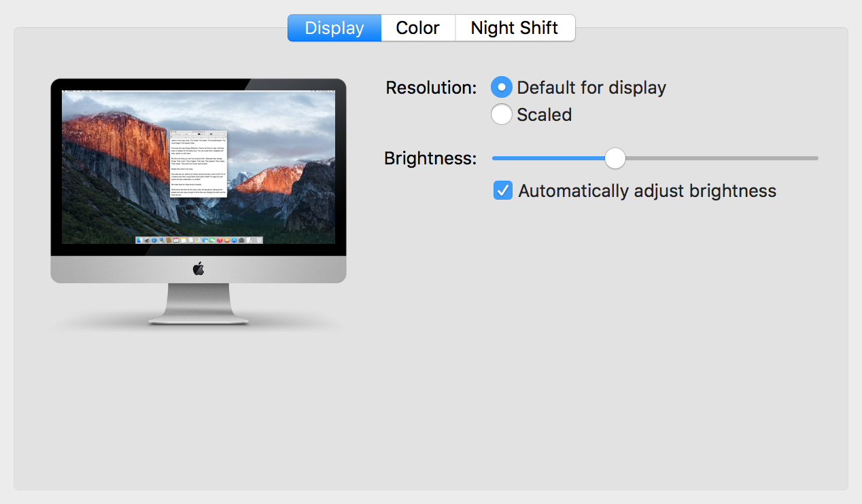This screenshot has width=862, height=504.
Task: Select the Scaled resolution radio button
Action: [x=501, y=115]
